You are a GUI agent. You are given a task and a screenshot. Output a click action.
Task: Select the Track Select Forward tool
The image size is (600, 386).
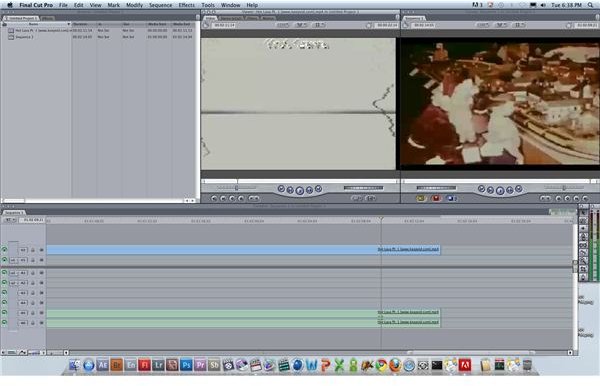coord(583,228)
